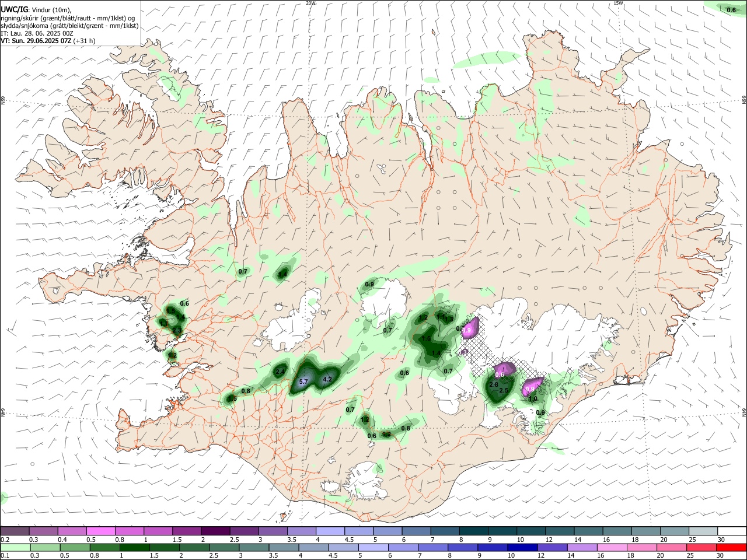The width and height of the screenshot is (747, 560).
Task: Pick the dark teal 8–9 swatch, top legend row
Action: 474,531
